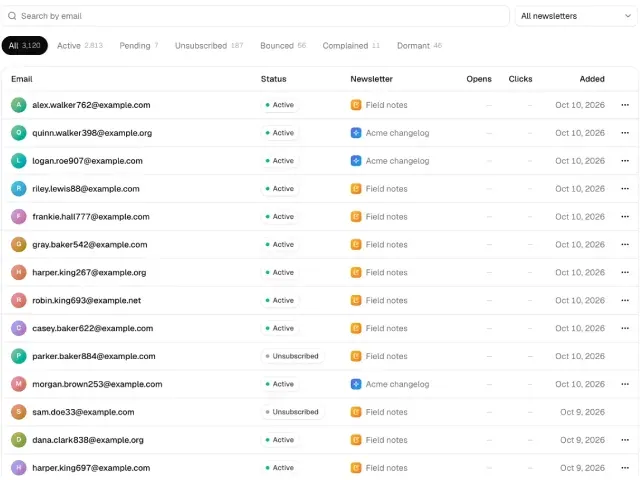Open row menu for casey.baker622@example.com
Screen dimensions: 640x480
point(624,328)
